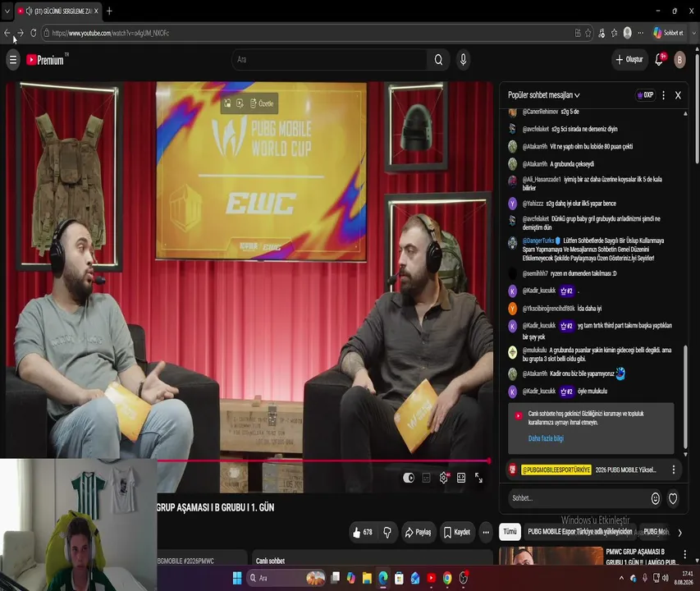This screenshot has width=700, height=591.
Task: Click the Özetle summarize button
Action: click(x=262, y=103)
